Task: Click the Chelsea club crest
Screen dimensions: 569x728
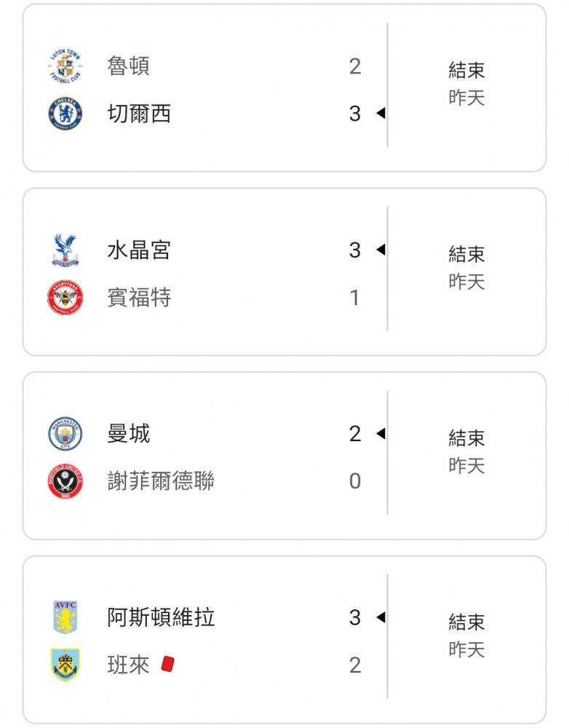Action: [65, 114]
